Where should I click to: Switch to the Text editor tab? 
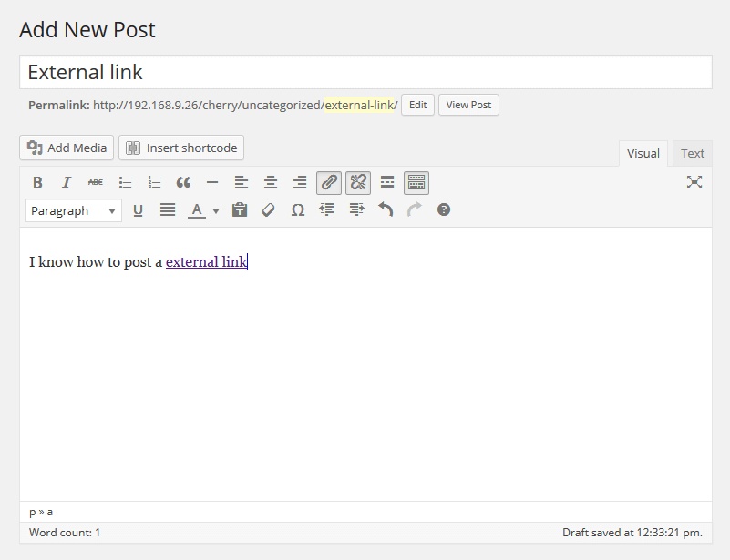click(692, 153)
